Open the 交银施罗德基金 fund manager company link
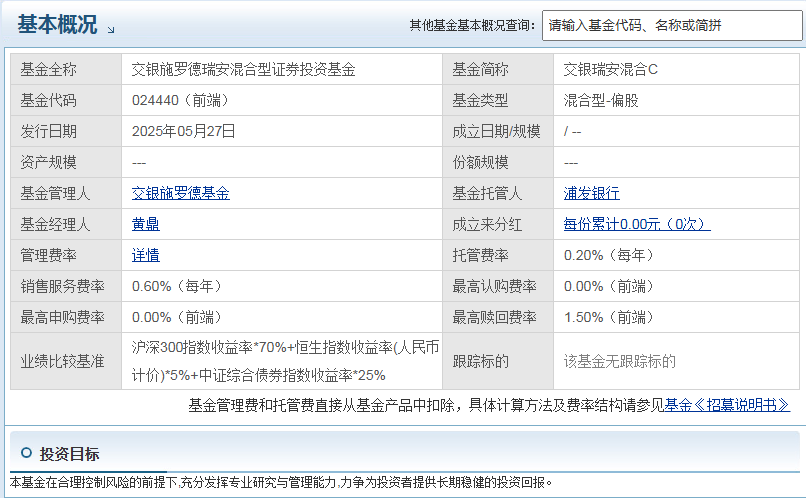 pos(180,193)
